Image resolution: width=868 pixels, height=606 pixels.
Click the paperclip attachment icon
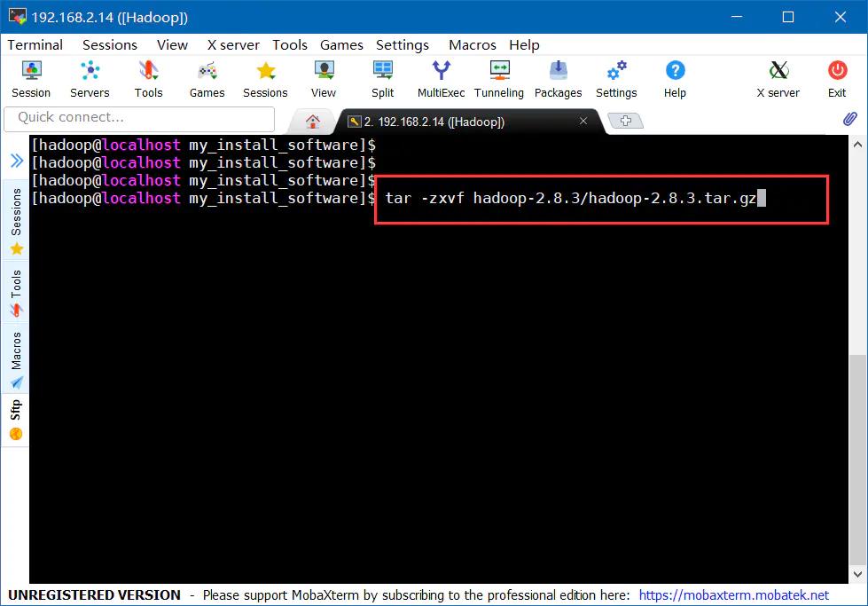849,118
